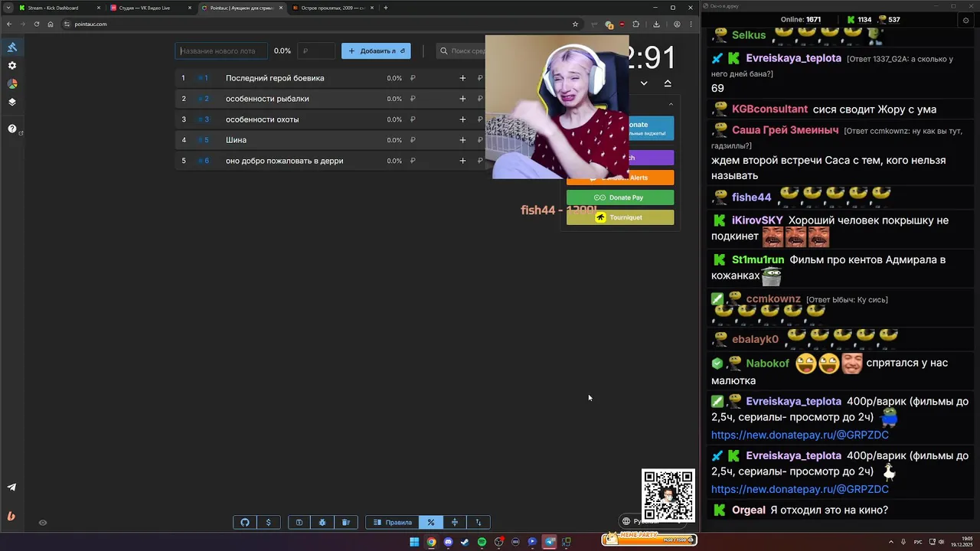Click username Orgeal in chat

[x=748, y=510]
